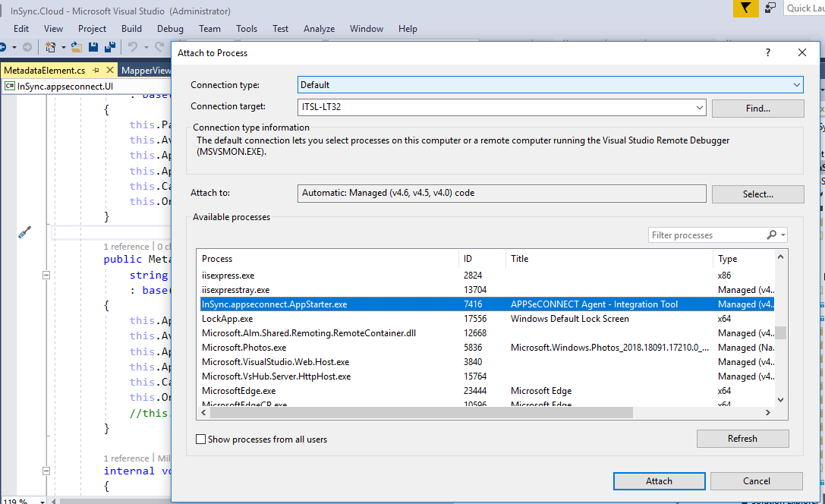Open the Analyze menu
Image resolution: width=825 pixels, height=504 pixels.
click(x=319, y=29)
